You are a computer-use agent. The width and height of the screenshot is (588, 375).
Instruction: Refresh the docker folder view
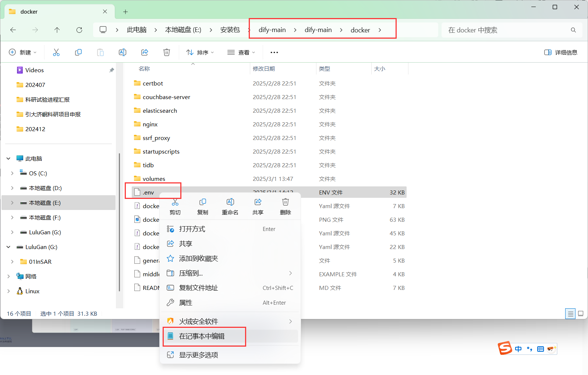(79, 30)
